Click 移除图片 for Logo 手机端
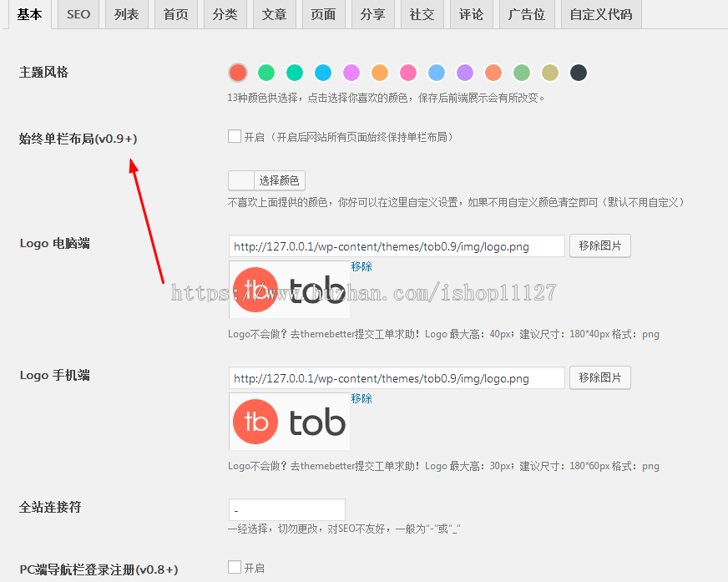Viewport: 728px width, 582px height. click(600, 377)
